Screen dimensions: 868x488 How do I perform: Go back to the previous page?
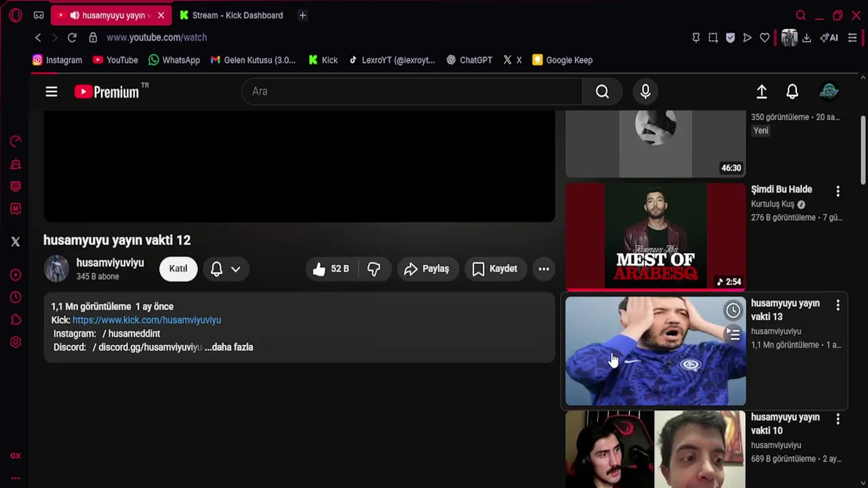(x=38, y=37)
